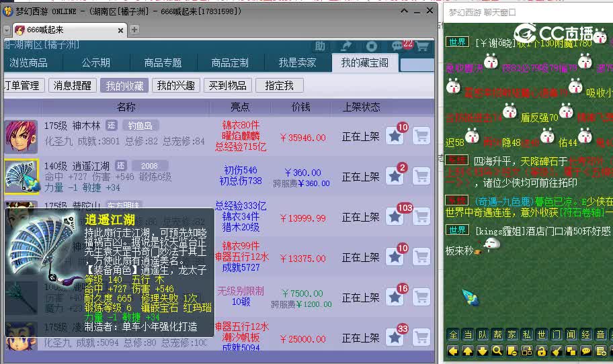Click the 名称 column header
The image size is (613, 364).
coord(126,107)
